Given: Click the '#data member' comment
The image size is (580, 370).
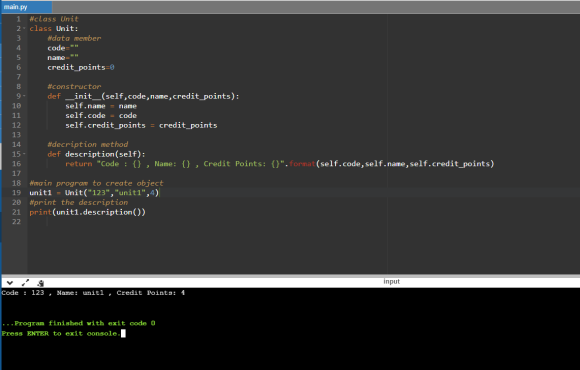Looking at the screenshot, I should click(x=74, y=38).
